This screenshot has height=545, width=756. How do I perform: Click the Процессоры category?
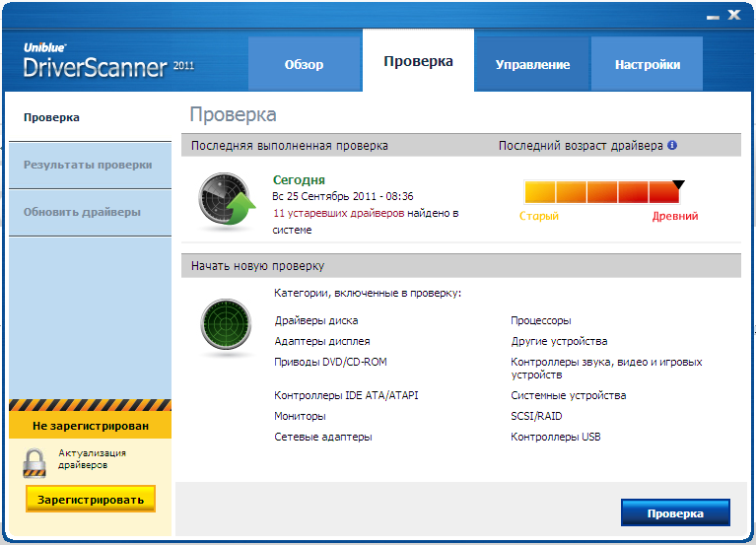click(541, 320)
